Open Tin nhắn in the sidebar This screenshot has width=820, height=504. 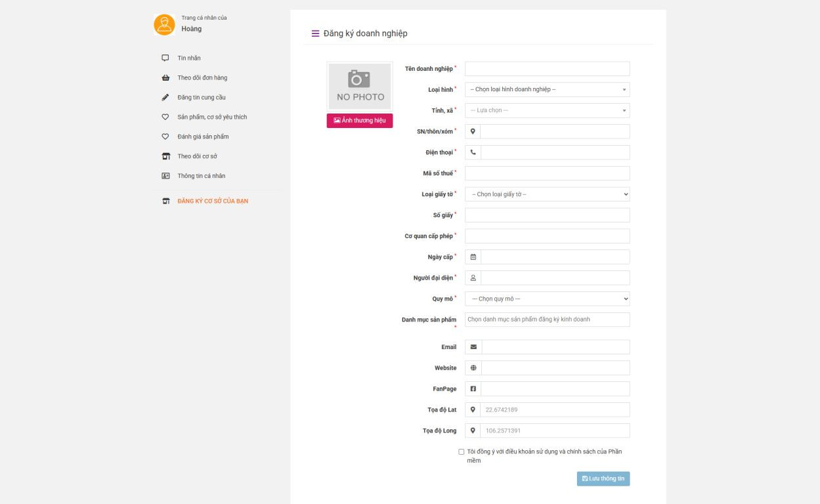[189, 58]
